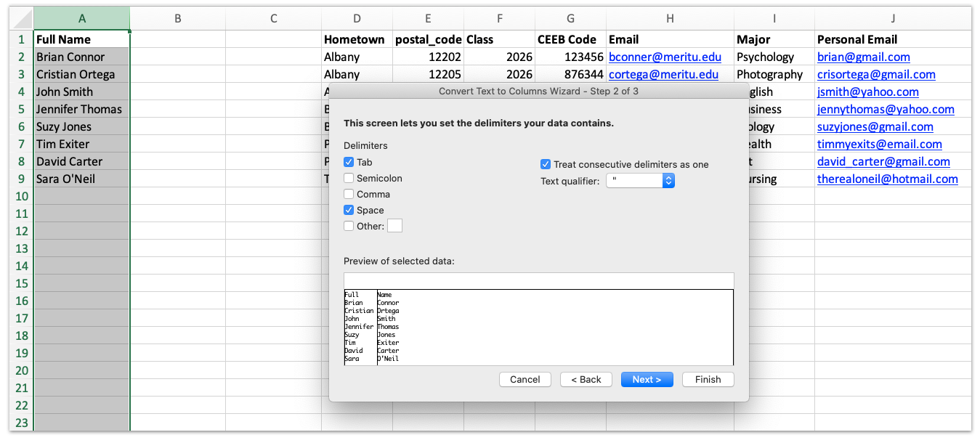Click the therealoneil@hotmail.com link

888,179
